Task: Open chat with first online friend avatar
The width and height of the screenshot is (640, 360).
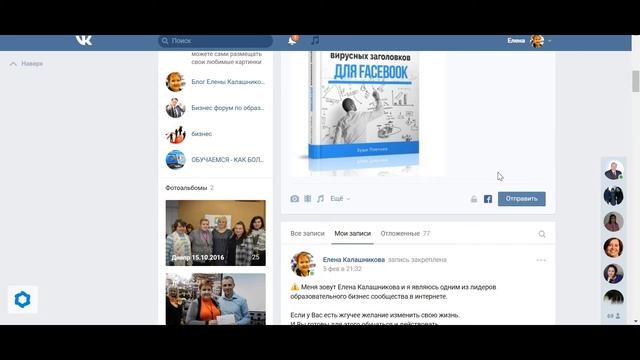Action: (x=613, y=170)
